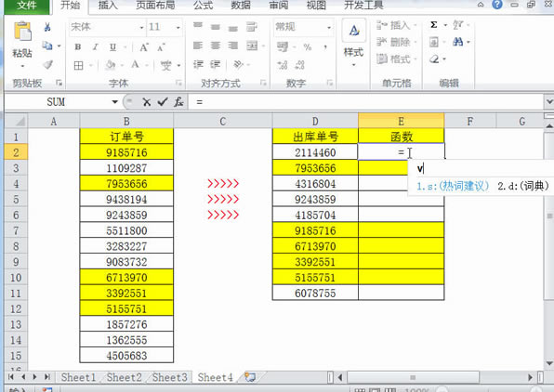The height and width of the screenshot is (392, 554).
Task: Center text horizontally
Action: (215, 46)
